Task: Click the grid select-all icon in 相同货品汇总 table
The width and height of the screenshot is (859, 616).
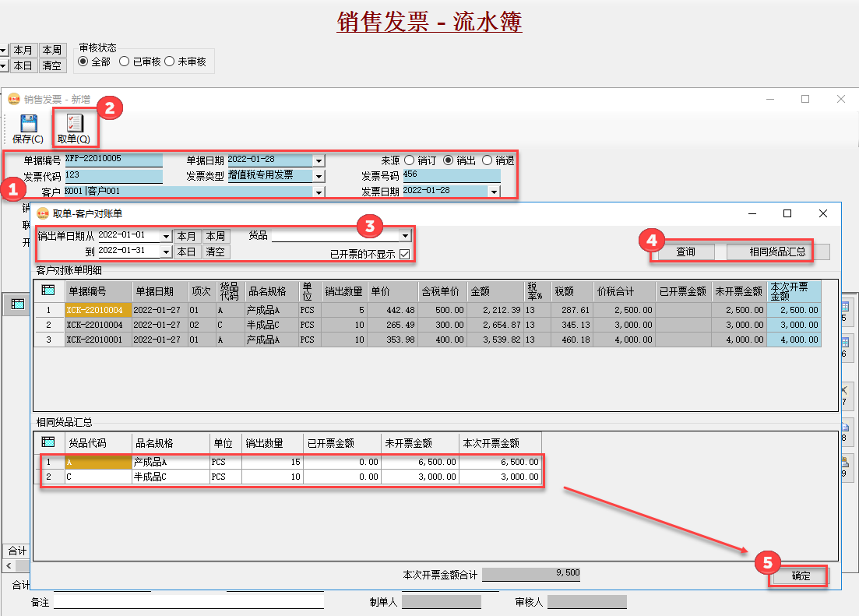Action: pos(48,442)
